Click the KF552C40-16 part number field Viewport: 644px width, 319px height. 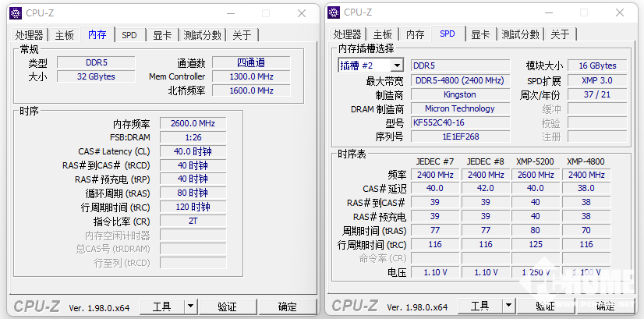point(461,122)
